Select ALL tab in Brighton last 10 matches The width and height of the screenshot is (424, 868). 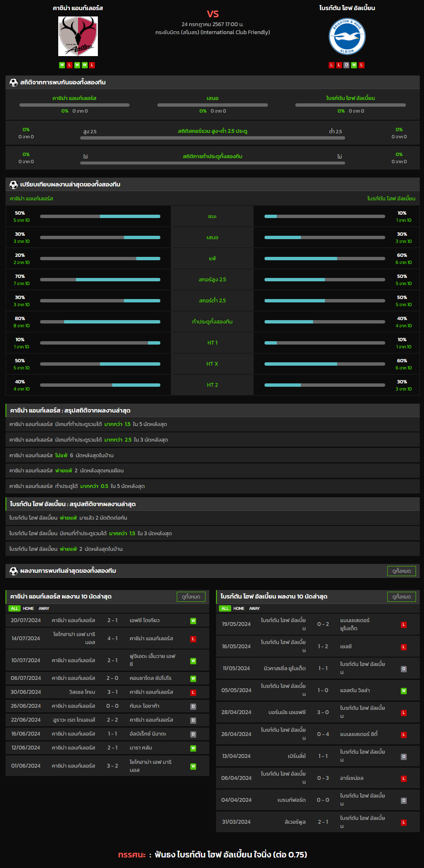(x=225, y=608)
